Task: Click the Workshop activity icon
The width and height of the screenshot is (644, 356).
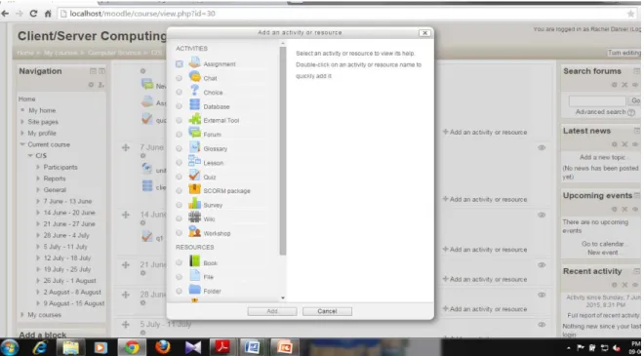Action: coord(194,232)
